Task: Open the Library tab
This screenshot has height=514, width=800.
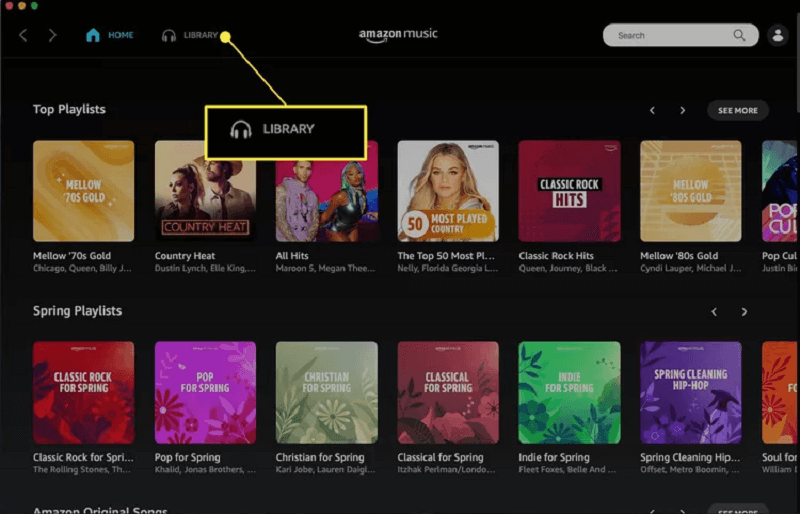Action: pyautogui.click(x=200, y=36)
